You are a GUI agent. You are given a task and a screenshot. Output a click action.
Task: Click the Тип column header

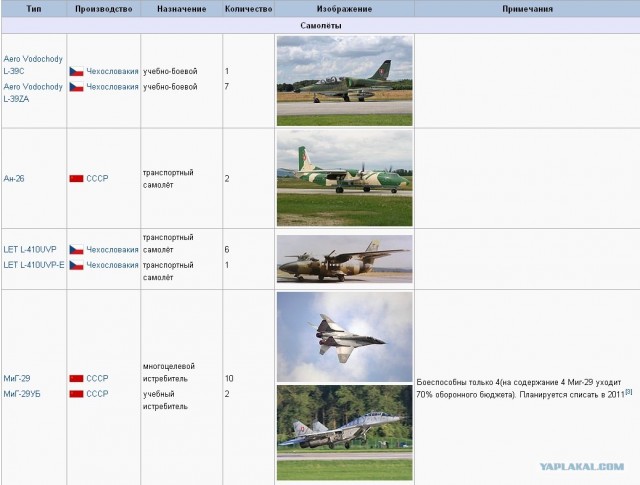(x=34, y=9)
